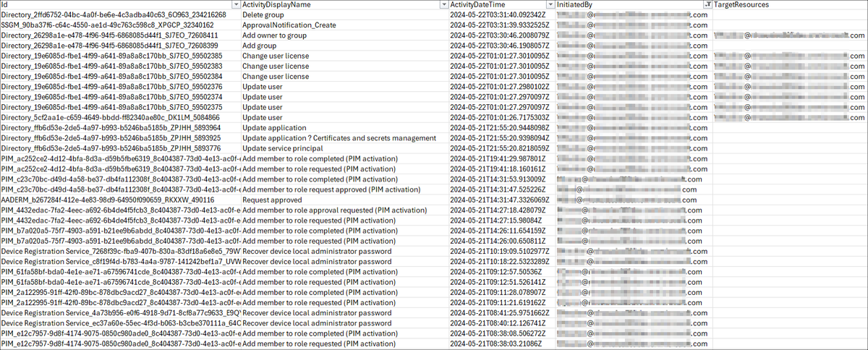Select the TargetResources header cell

pyautogui.click(x=790, y=5)
